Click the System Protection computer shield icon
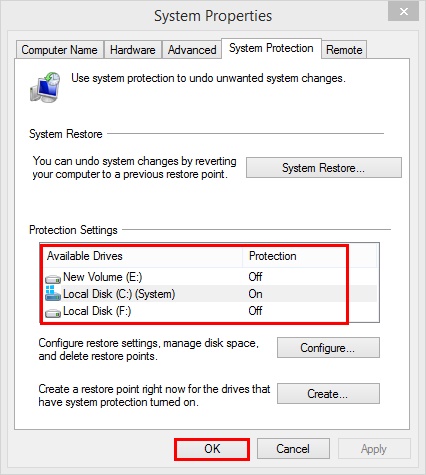The height and width of the screenshot is (475, 426). coord(45,87)
